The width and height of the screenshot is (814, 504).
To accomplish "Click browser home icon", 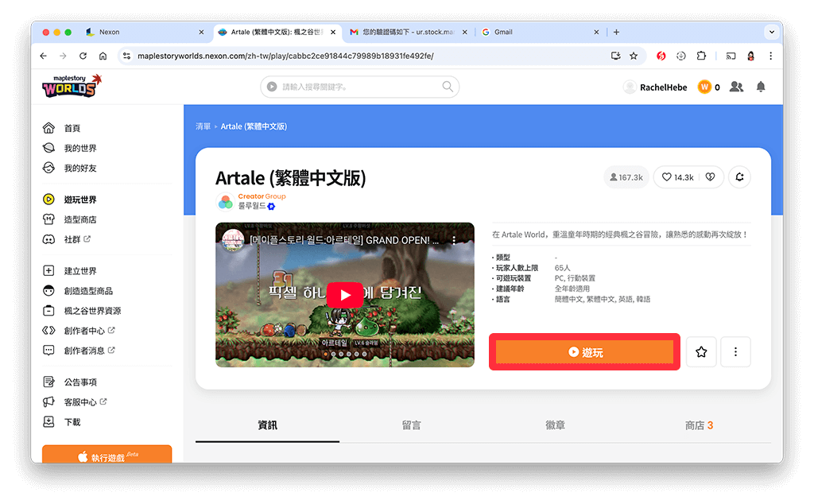I will click(x=103, y=56).
